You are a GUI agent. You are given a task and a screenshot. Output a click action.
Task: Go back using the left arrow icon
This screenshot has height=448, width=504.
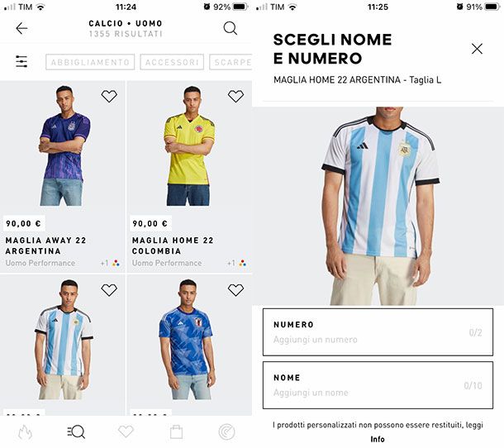point(21,28)
